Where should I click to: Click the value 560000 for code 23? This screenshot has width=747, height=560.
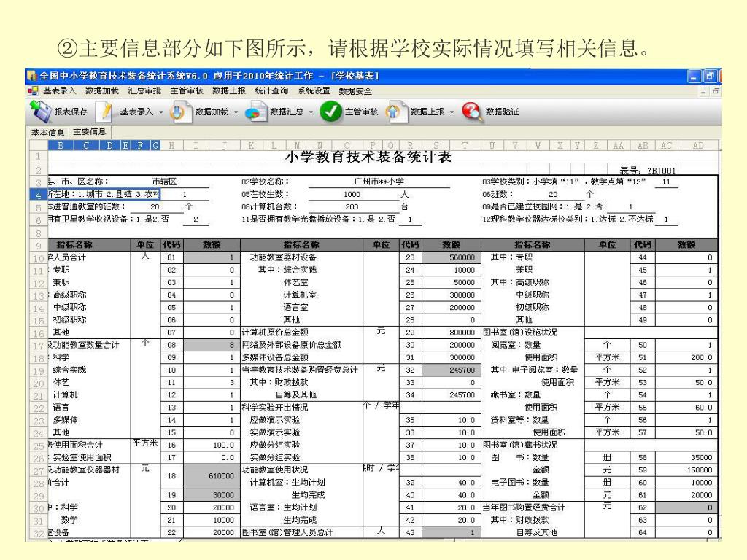click(452, 257)
